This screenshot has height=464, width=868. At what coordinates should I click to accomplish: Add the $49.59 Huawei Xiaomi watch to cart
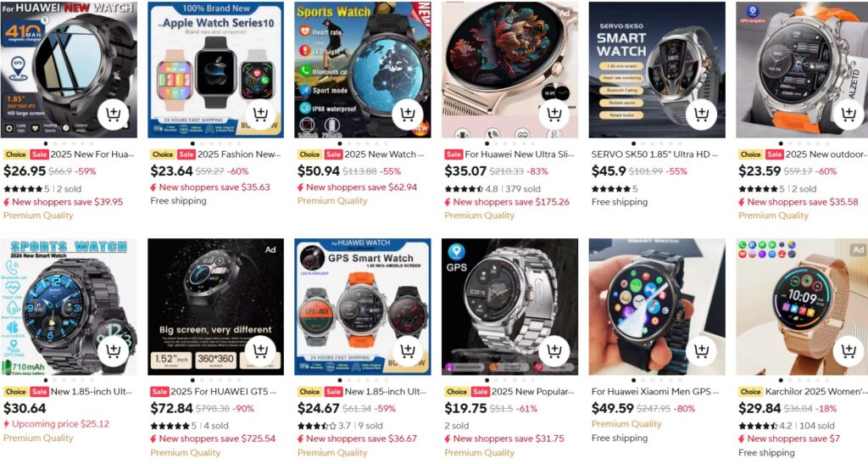pyautogui.click(x=701, y=351)
